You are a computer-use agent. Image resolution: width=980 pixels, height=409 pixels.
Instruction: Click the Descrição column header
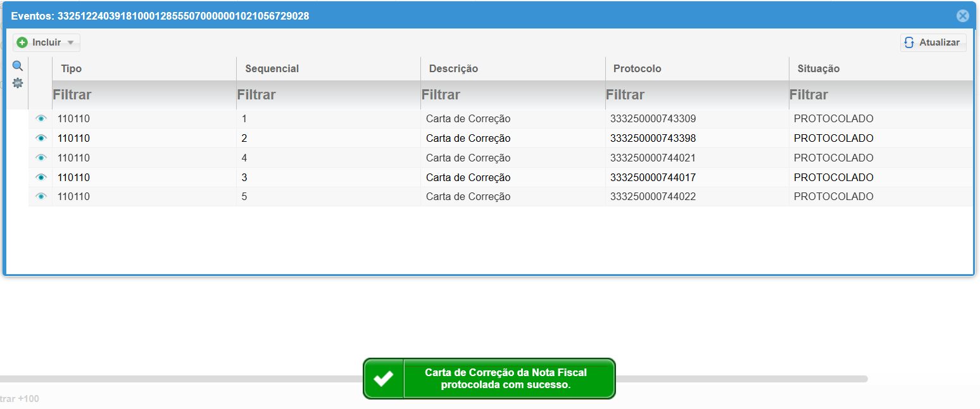[x=453, y=68]
